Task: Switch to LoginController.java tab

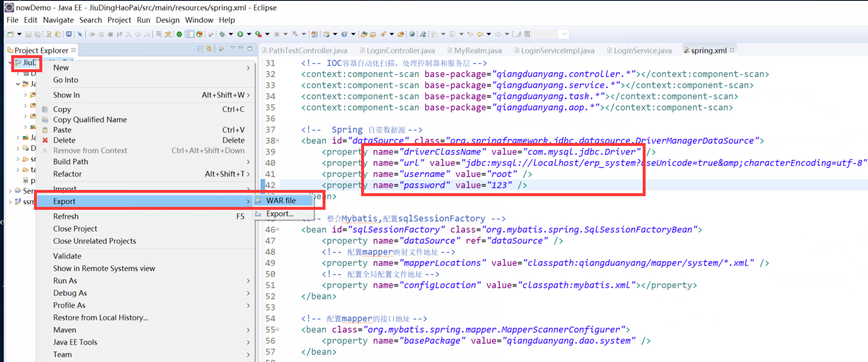Action: [x=398, y=51]
